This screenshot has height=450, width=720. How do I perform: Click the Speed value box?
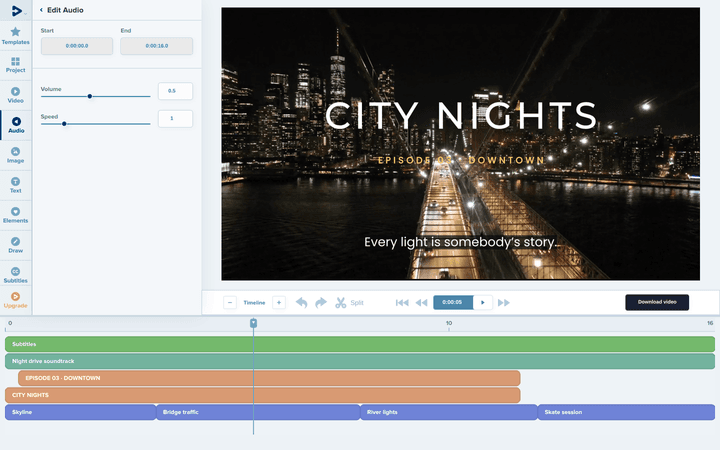pyautogui.click(x=175, y=118)
